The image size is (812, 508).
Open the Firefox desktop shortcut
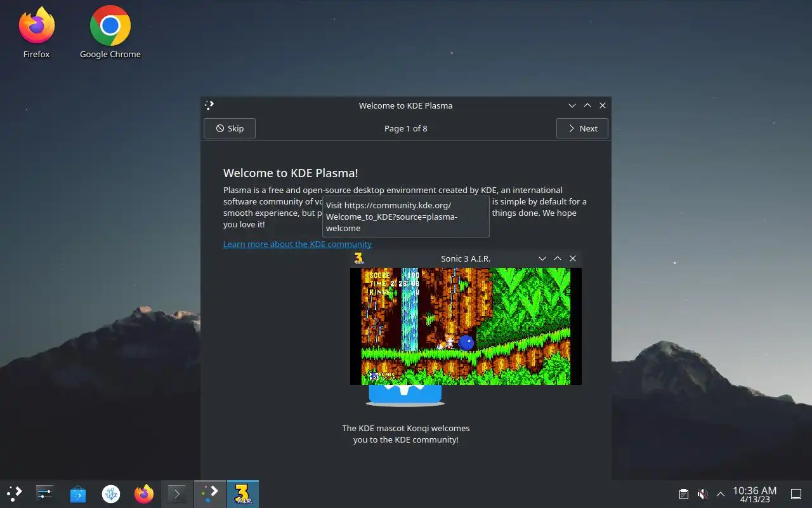click(x=36, y=33)
